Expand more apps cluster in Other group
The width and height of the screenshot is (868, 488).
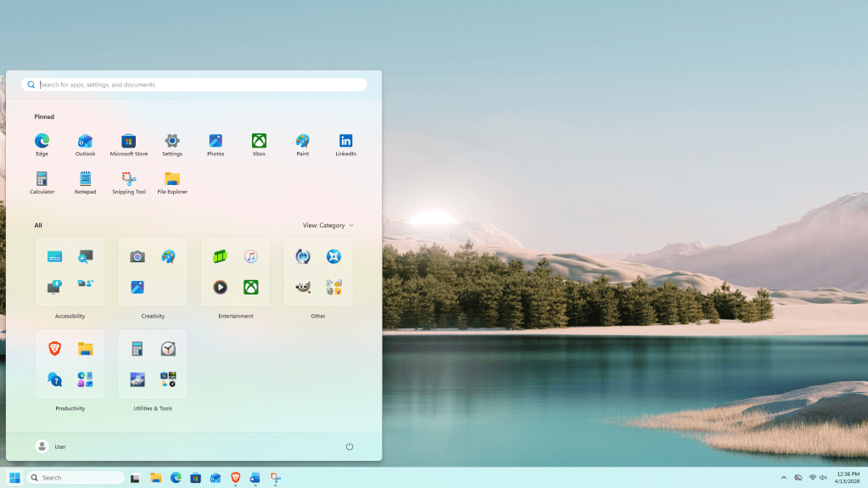tap(333, 287)
